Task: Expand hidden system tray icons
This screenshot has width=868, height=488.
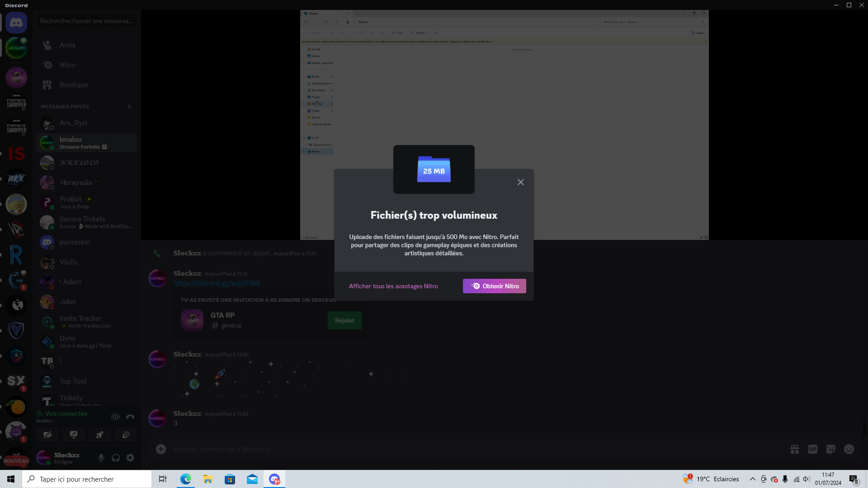Action: coord(752,479)
